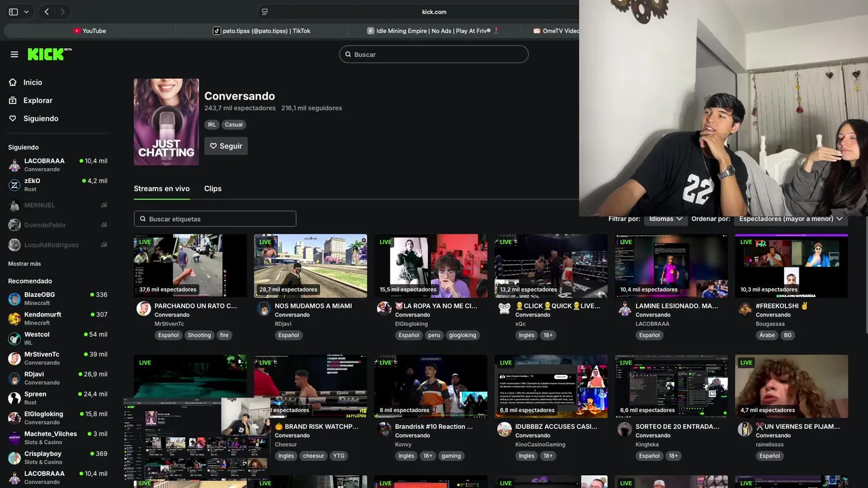
Task: Open xQc boxing stream thumbnail
Action: [551, 266]
